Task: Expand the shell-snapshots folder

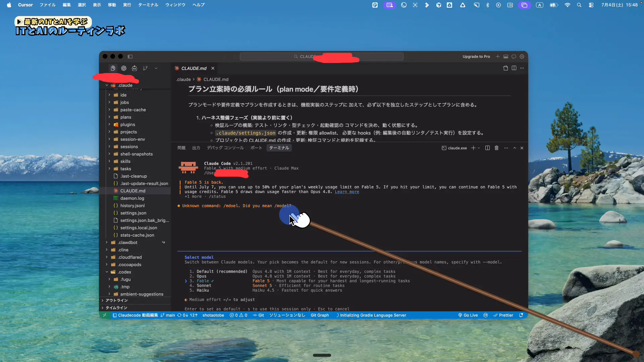Action: point(109,154)
